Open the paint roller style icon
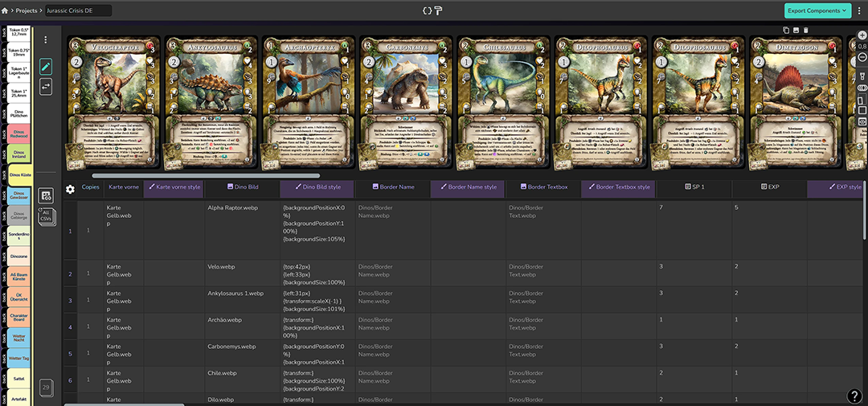Image resolution: width=868 pixels, height=406 pixels. tap(439, 10)
